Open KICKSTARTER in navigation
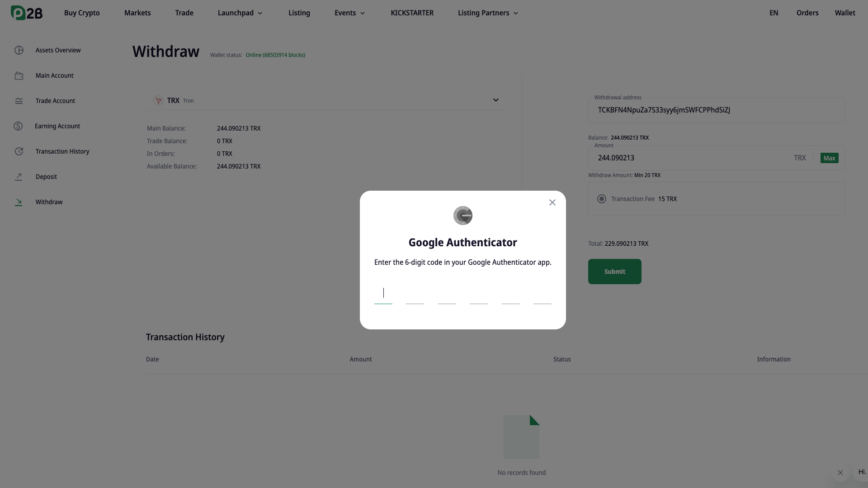Screen dimensions: 868x488 pos(412,13)
